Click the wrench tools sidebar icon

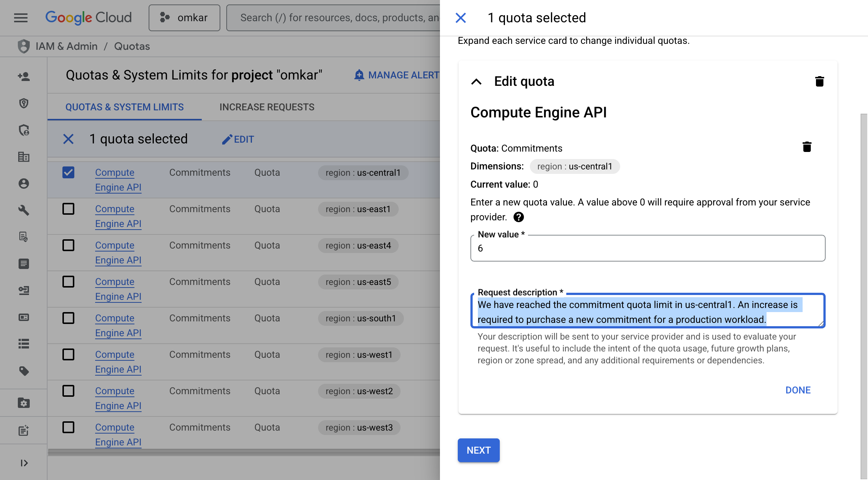click(24, 210)
